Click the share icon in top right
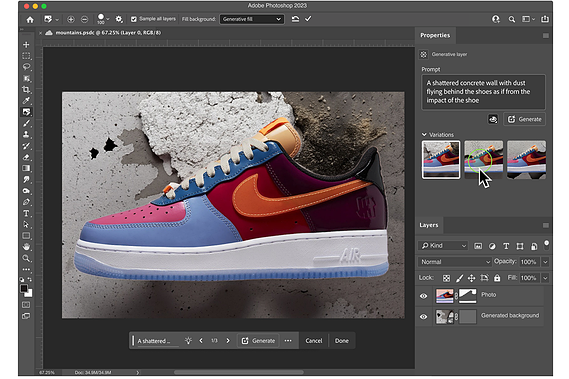The width and height of the screenshot is (569, 379). coord(545,19)
